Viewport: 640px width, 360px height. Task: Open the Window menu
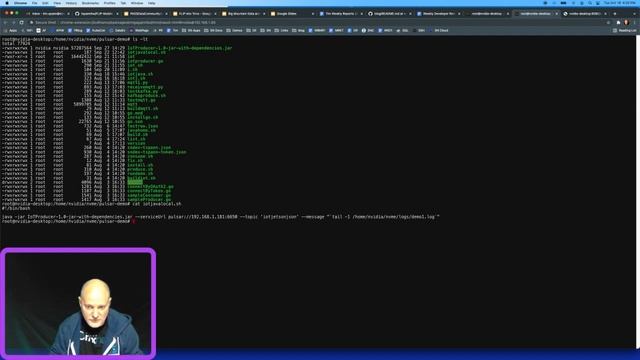tap(137, 3)
